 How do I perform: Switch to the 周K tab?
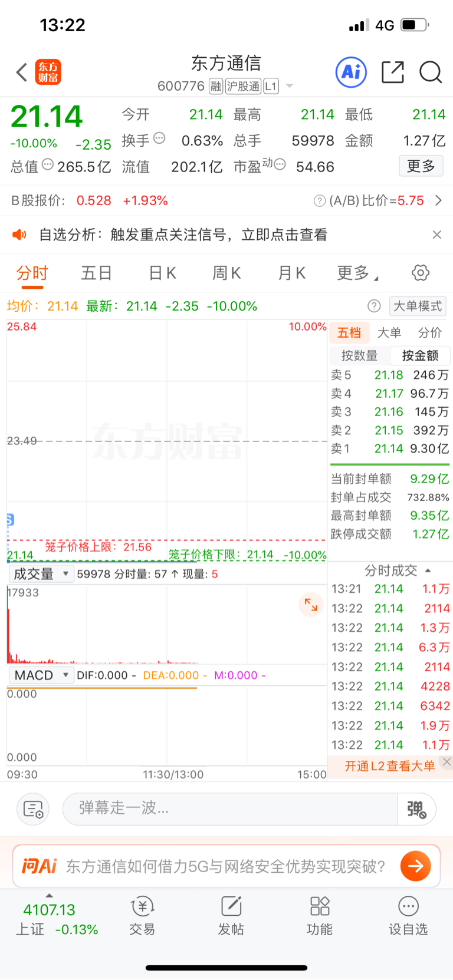226,273
